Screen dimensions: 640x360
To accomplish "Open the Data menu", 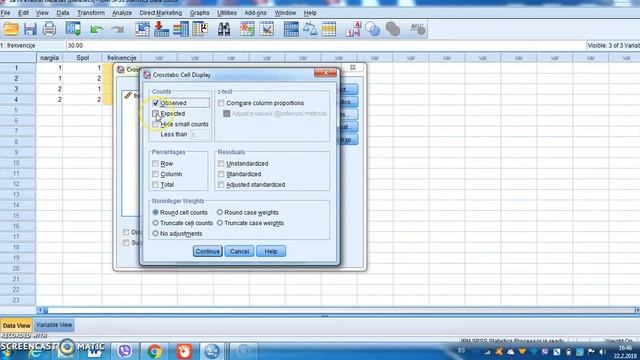I will click(x=62, y=13).
